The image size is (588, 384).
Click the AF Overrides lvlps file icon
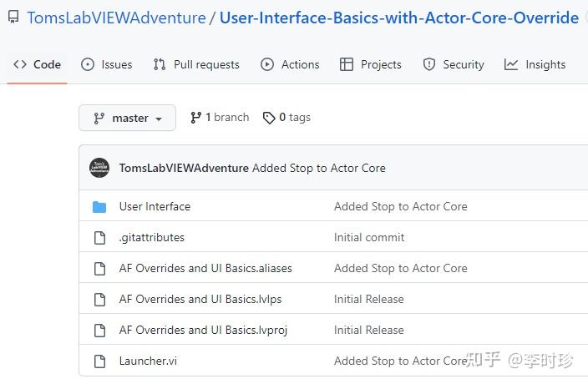pyautogui.click(x=99, y=300)
